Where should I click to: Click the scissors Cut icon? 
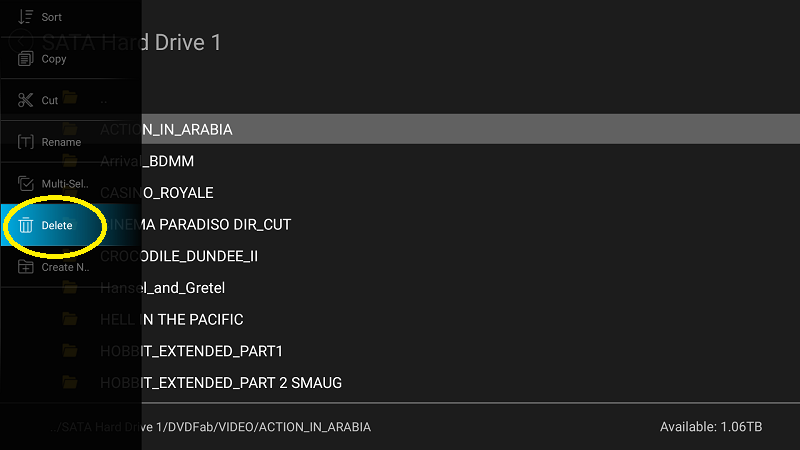25,100
